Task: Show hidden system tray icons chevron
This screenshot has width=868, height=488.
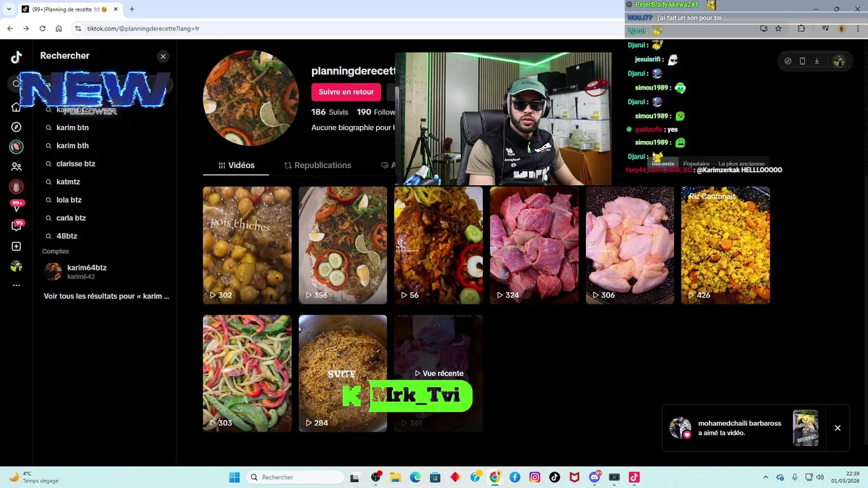Action: [766, 477]
